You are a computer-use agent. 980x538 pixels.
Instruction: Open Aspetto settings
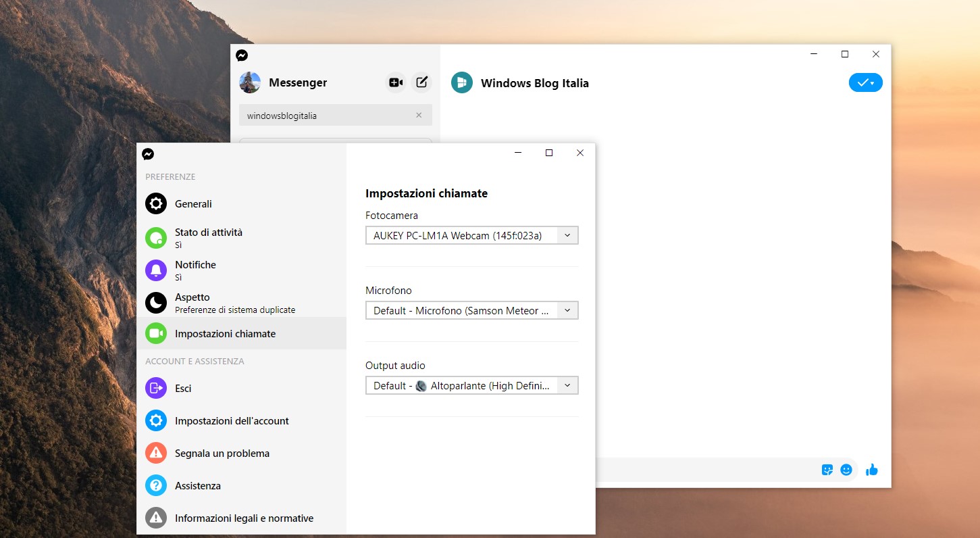tap(241, 303)
